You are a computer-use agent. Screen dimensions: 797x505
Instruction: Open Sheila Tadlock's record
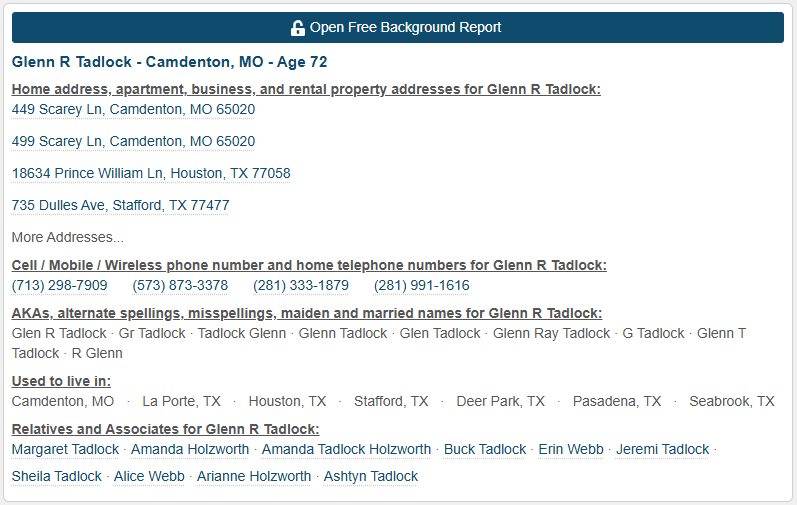56,477
